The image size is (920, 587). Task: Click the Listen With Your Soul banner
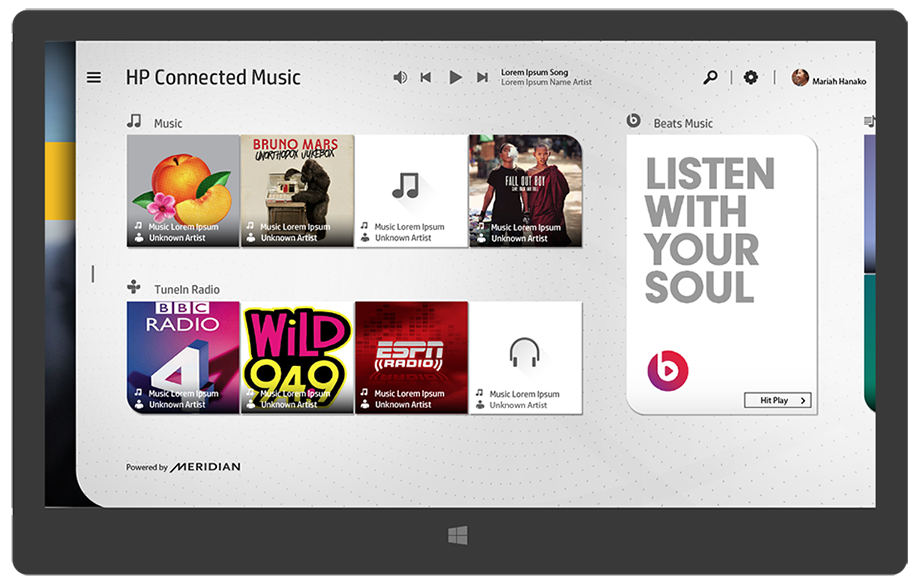point(709,230)
